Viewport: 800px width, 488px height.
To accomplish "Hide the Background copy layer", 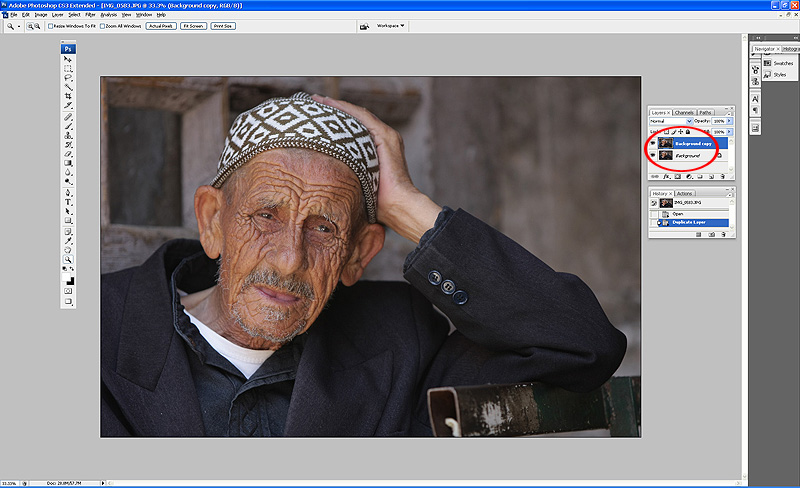I will (x=653, y=143).
